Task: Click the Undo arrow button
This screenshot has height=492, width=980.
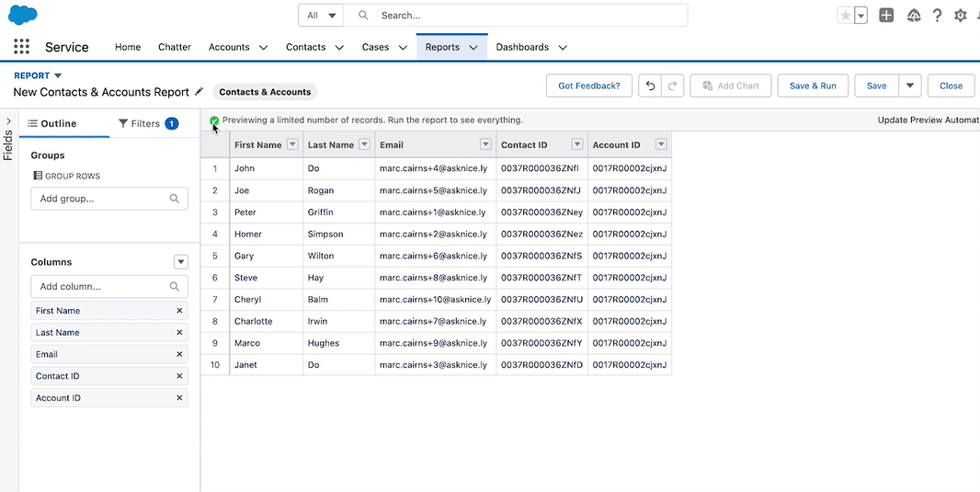Action: click(x=650, y=86)
